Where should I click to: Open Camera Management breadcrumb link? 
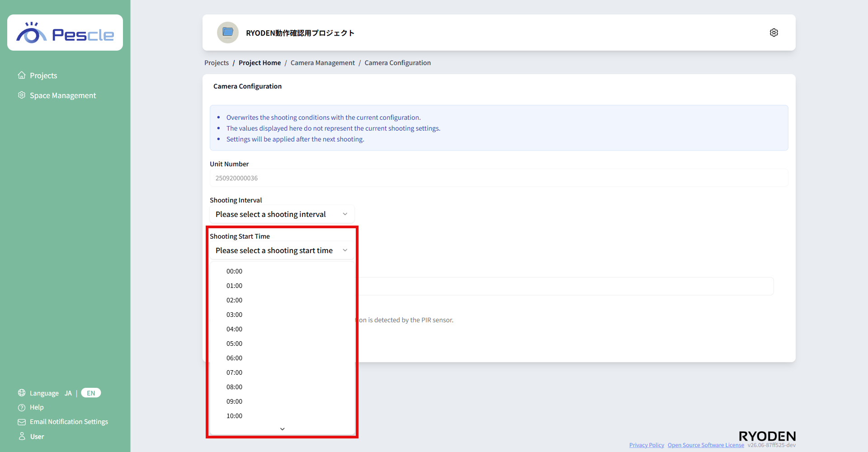coord(322,63)
